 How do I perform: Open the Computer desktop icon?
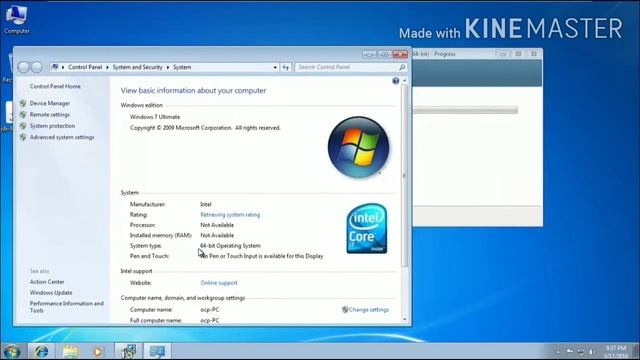(16, 19)
